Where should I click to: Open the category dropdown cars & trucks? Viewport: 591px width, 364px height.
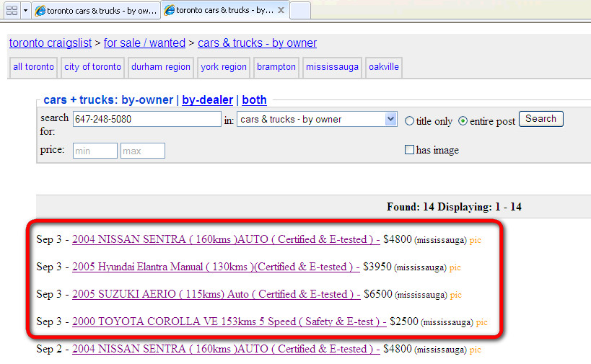(317, 120)
